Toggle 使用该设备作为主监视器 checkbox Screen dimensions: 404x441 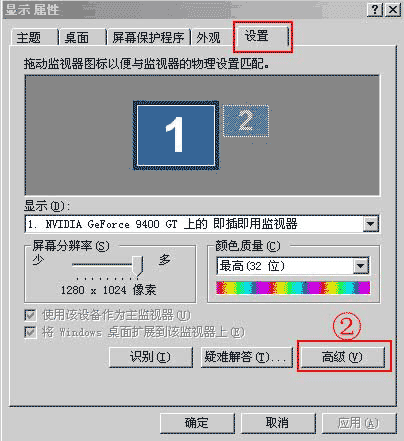pos(30,315)
